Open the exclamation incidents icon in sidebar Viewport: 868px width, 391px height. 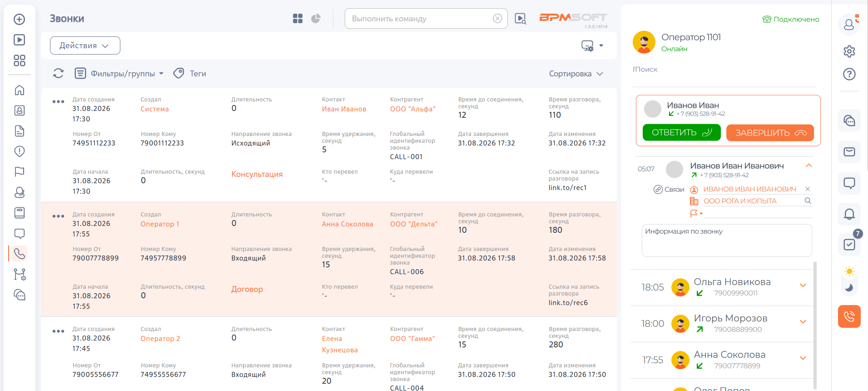pyautogui.click(x=19, y=151)
